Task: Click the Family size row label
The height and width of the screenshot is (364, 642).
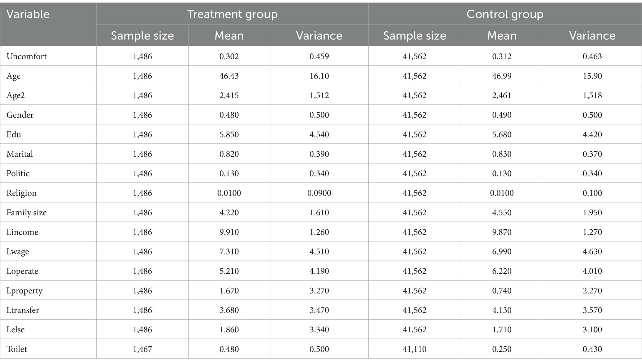Action: point(27,213)
